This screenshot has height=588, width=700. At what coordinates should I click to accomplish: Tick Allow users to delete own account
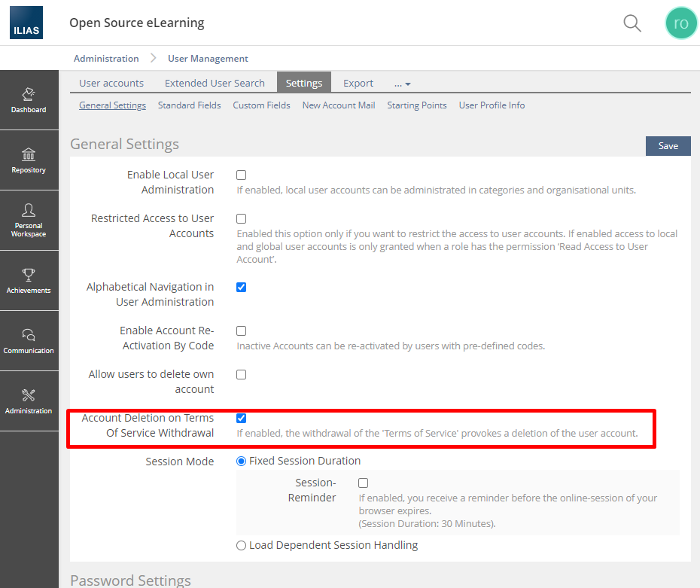[x=242, y=374]
